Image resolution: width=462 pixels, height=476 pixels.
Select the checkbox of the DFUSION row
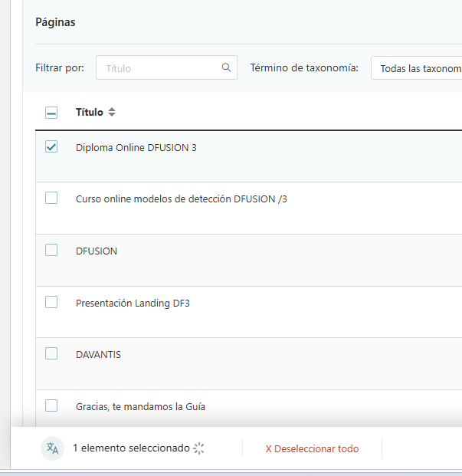point(51,250)
